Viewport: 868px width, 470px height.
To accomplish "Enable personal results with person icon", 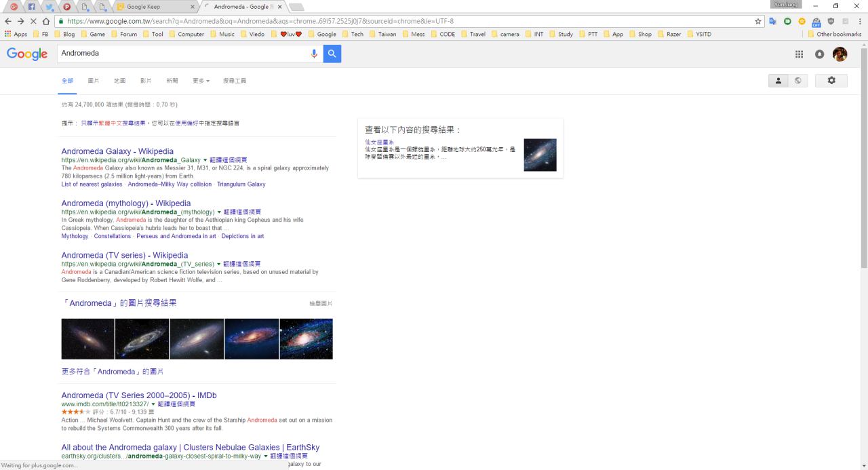I will point(778,81).
